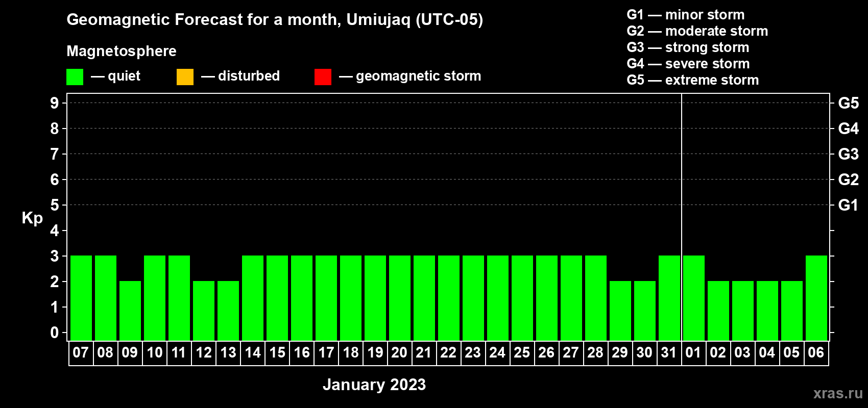Click date label 22 on the axis
Screen dimensions: 868x408
click(448, 353)
